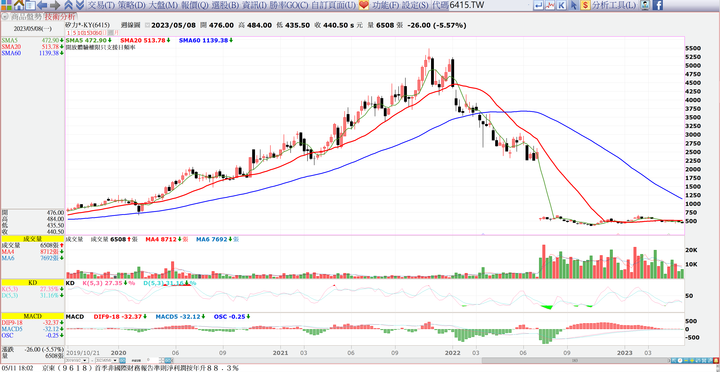Go to the Home page icon

point(18,6)
